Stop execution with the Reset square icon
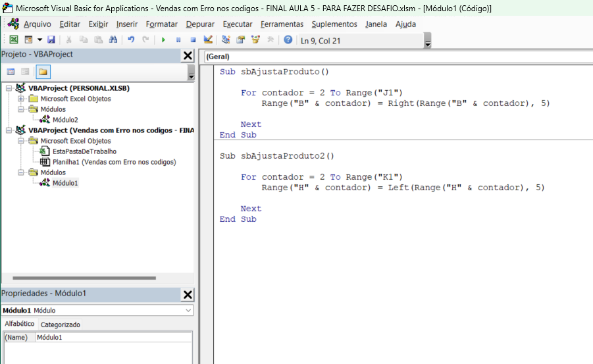The width and height of the screenshot is (593, 364). point(193,40)
